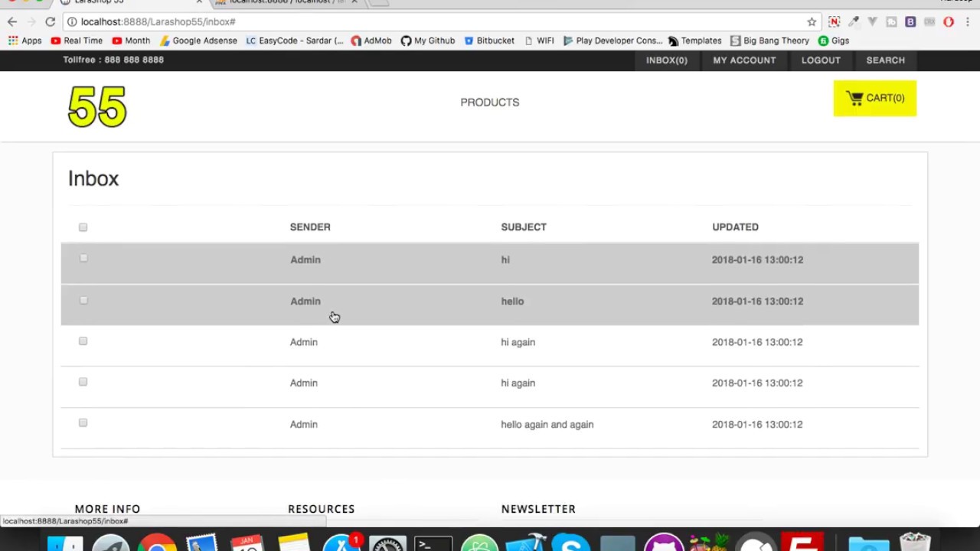Open the PRODUCTS navigation item
The image size is (980, 551).
click(490, 103)
